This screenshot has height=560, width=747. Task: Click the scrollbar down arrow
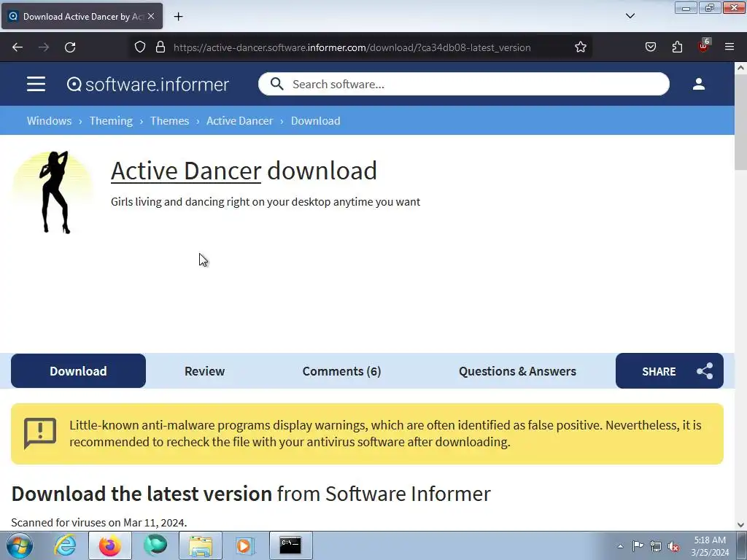[740, 525]
